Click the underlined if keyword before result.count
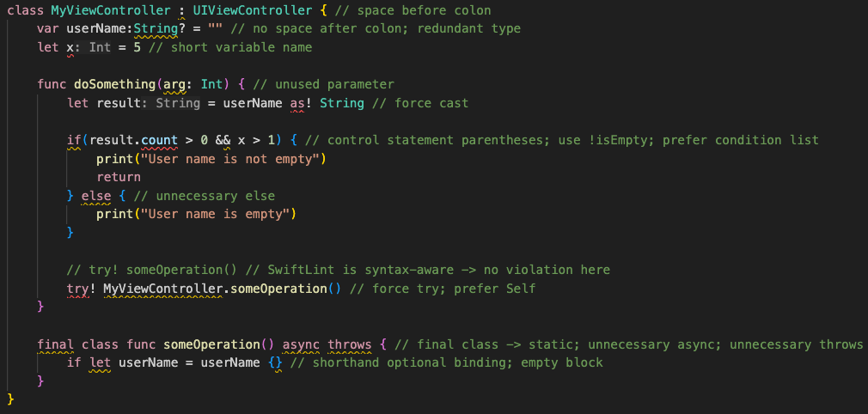868x414 pixels. tap(73, 140)
